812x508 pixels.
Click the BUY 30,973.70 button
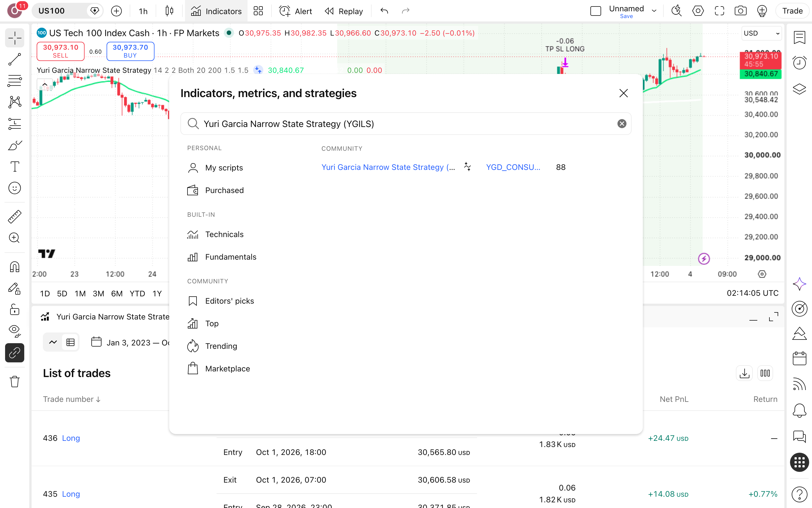pos(130,51)
